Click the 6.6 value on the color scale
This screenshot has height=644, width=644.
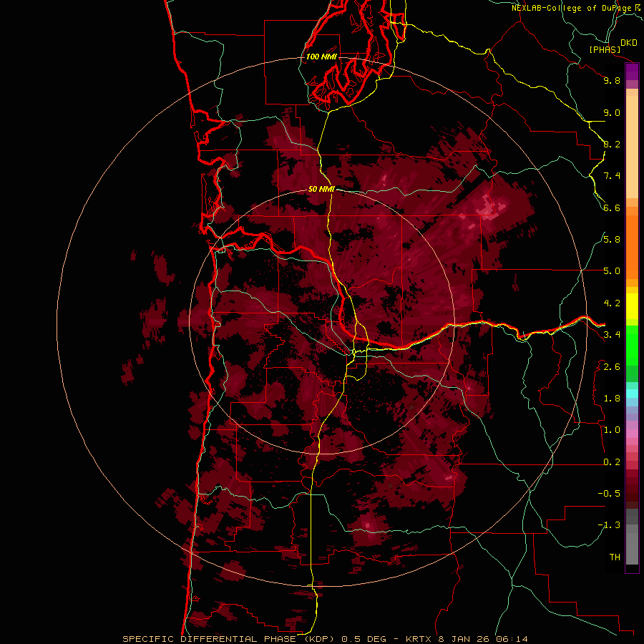612,208
